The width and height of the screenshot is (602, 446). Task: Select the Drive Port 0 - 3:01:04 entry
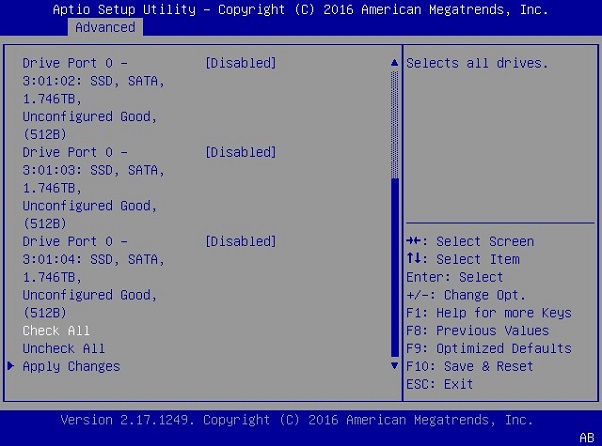point(75,241)
